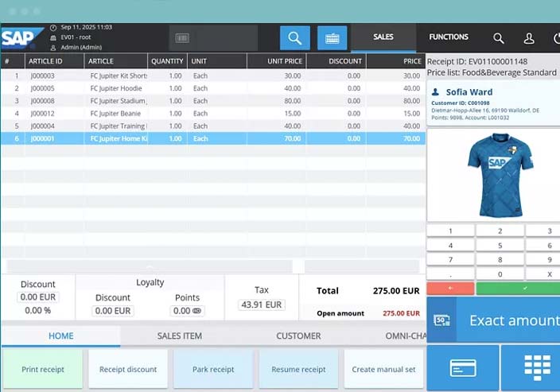This screenshot has height=392, width=560.
Task: Click the numeric keypad payment icon button
Action: click(531, 367)
